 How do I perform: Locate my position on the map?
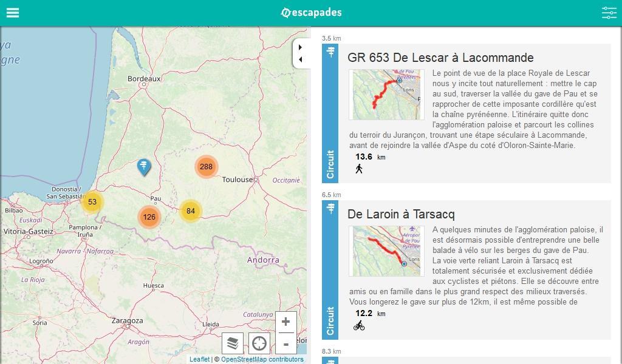pos(259,343)
